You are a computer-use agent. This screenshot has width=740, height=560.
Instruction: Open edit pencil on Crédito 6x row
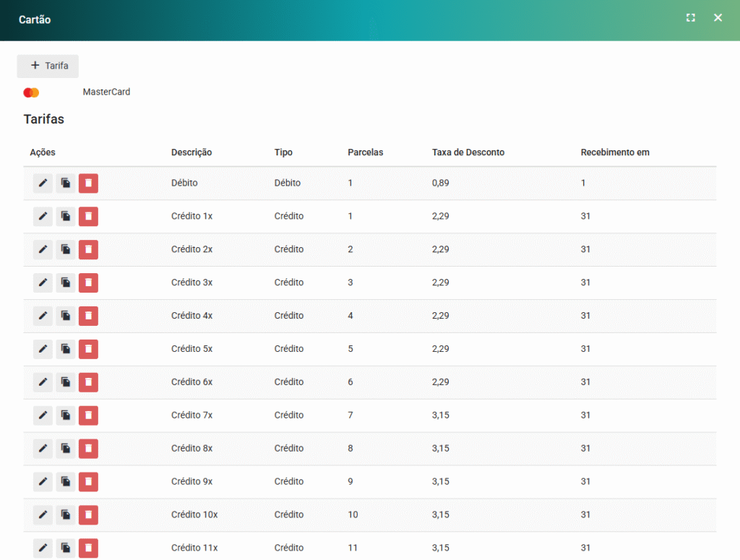[43, 382]
